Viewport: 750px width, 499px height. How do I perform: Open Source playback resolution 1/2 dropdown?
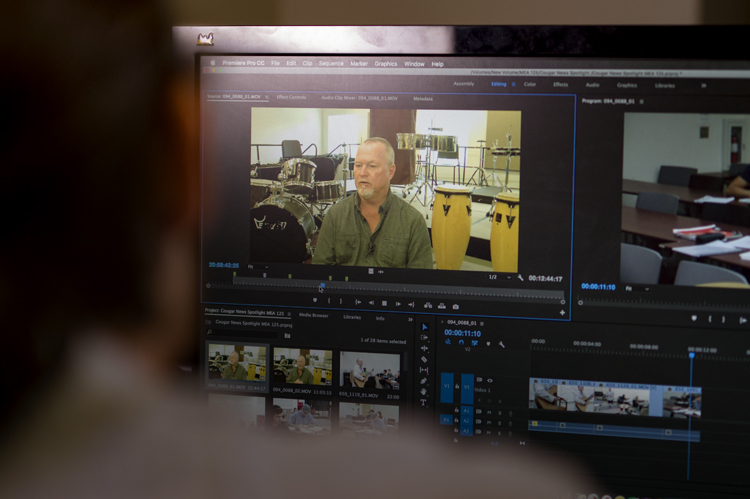pyautogui.click(x=500, y=277)
